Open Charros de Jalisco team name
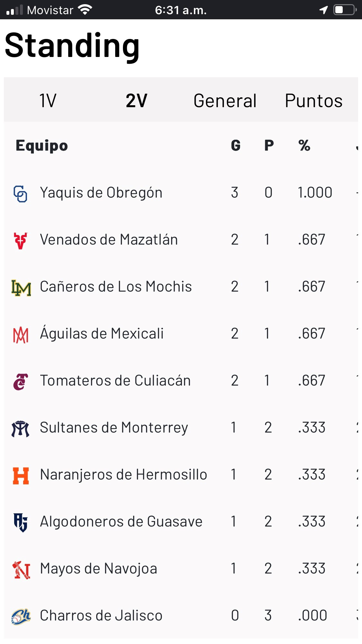Screen dimensions: 362x644 (x=101, y=616)
